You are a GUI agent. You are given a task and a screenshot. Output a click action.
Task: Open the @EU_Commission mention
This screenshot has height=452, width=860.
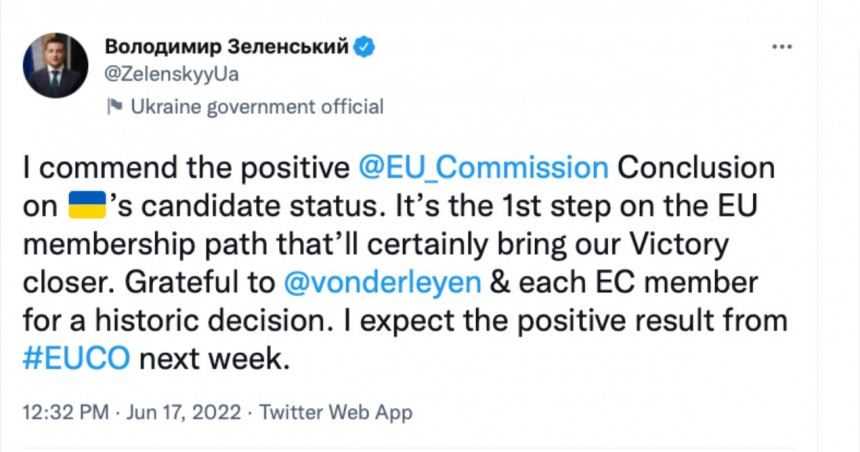coord(481,166)
